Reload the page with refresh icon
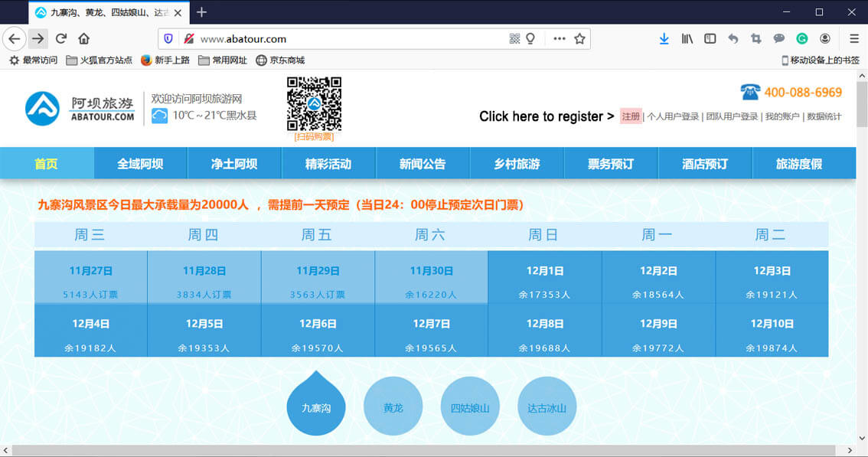 coord(61,39)
